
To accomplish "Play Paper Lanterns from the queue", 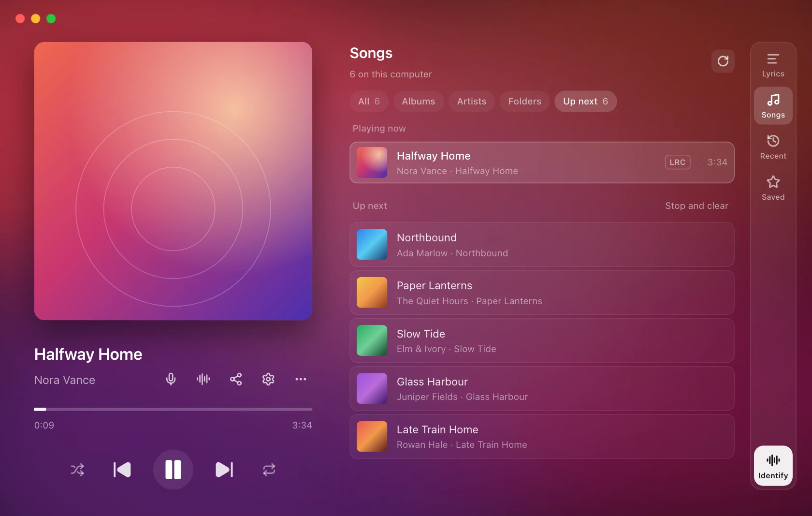I will pyautogui.click(x=542, y=293).
